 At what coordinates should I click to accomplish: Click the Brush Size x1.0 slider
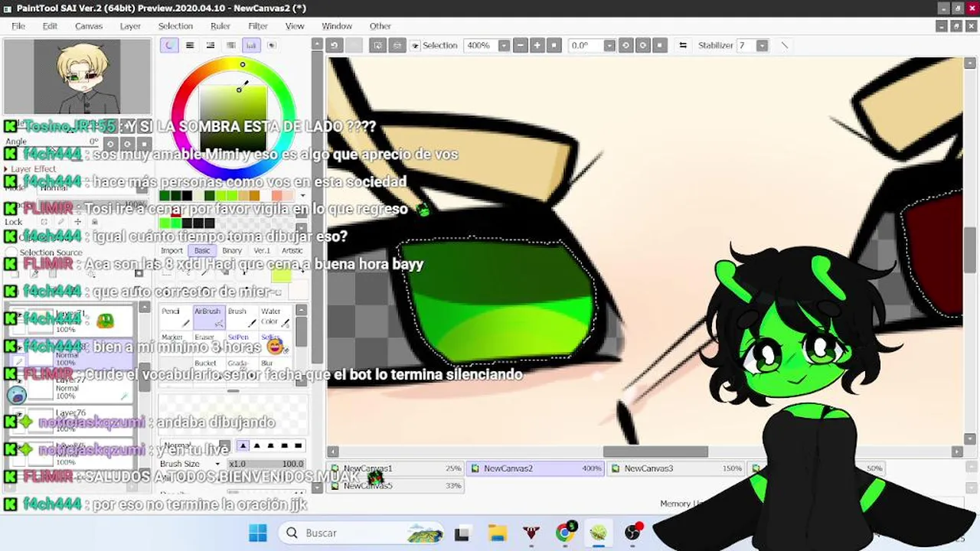click(266, 464)
